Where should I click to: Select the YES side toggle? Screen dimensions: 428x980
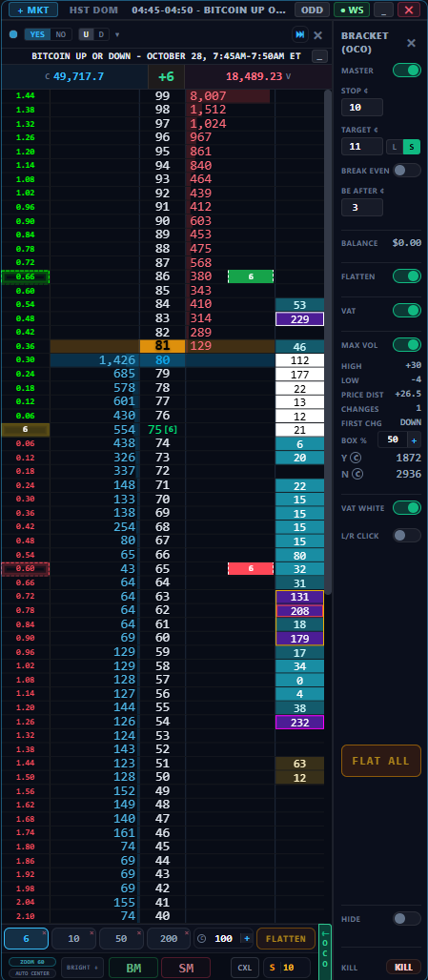click(x=37, y=34)
